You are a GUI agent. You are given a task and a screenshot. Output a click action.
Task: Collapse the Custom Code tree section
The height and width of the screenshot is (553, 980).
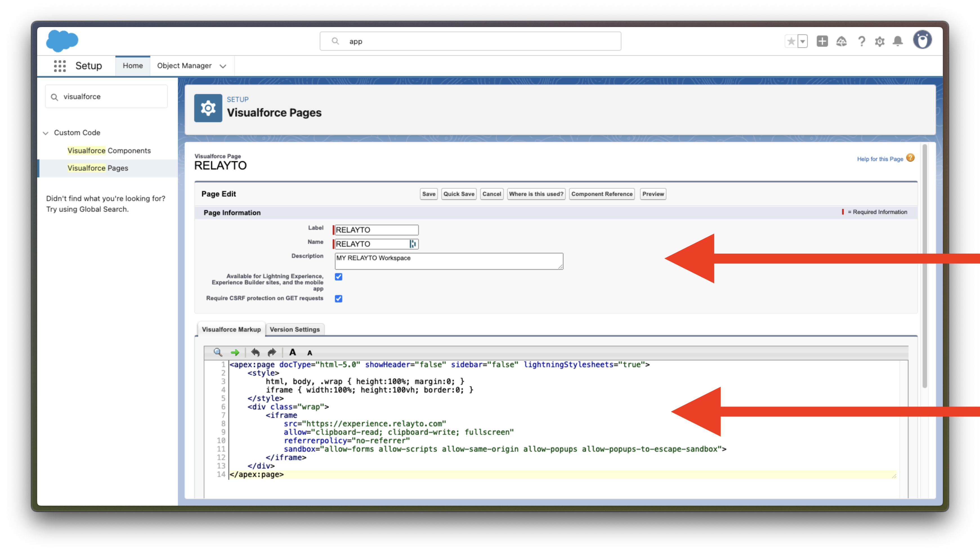(46, 133)
